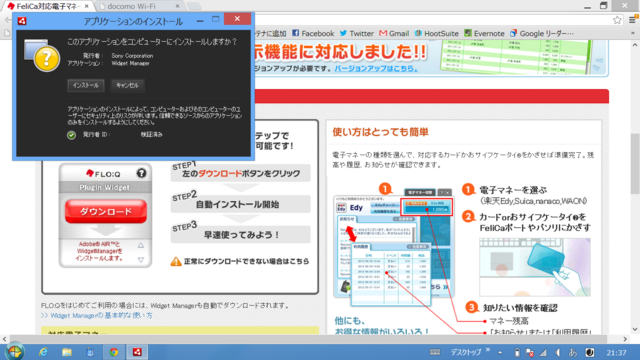Open the Gmail bookmark

click(394, 33)
